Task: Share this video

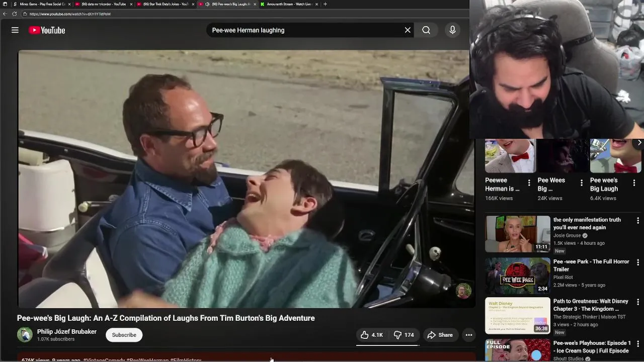Action: [440, 335]
